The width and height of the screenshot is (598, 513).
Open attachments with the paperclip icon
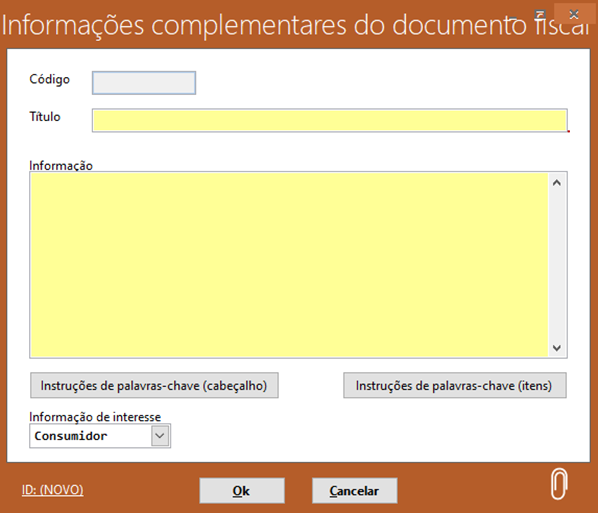pyautogui.click(x=559, y=484)
